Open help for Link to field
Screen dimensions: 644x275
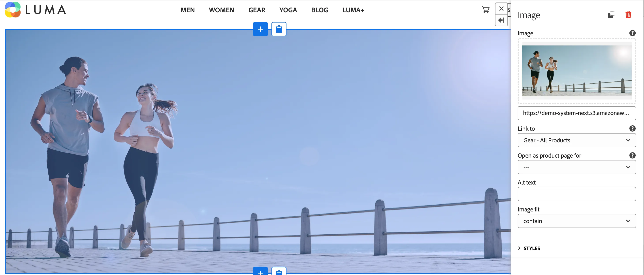[632, 128]
